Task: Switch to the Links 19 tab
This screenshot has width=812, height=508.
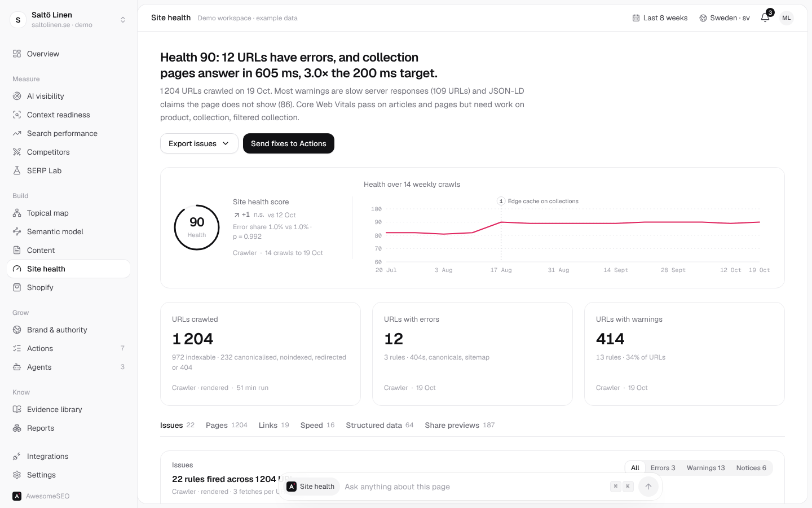Action: pos(274,425)
